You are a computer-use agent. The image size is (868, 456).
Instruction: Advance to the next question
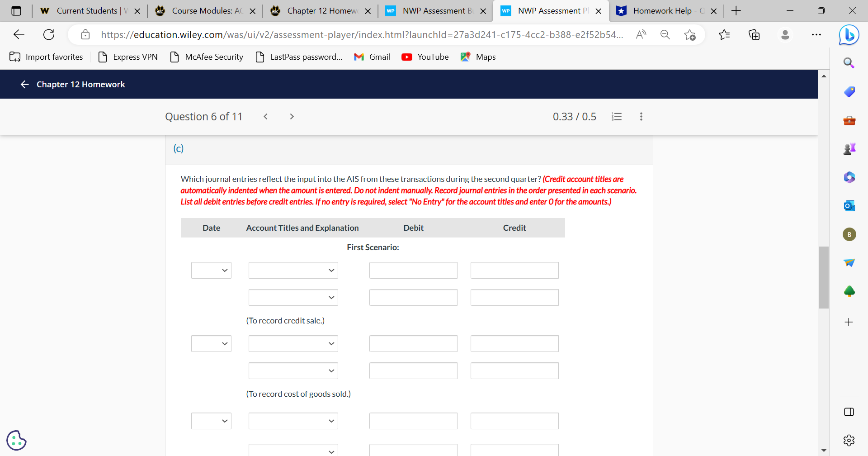tap(292, 117)
